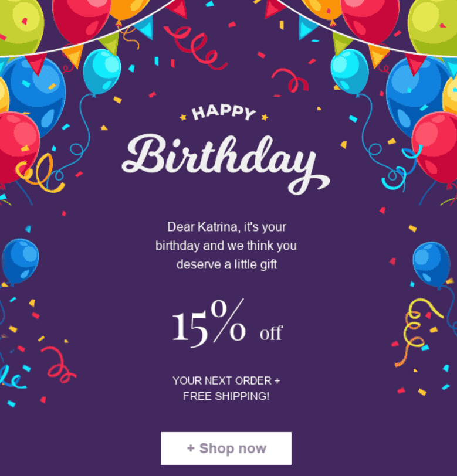Click the + Shop now button

click(x=226, y=448)
